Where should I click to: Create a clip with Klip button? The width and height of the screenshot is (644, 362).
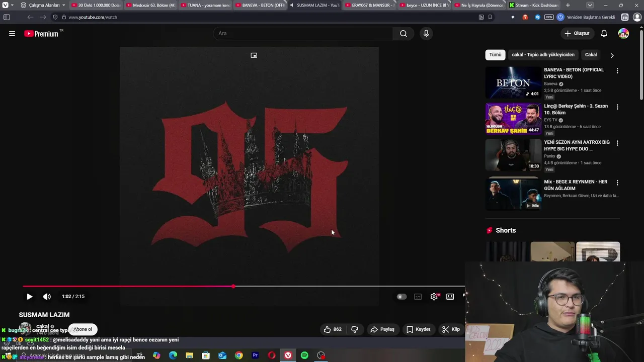(x=451, y=329)
